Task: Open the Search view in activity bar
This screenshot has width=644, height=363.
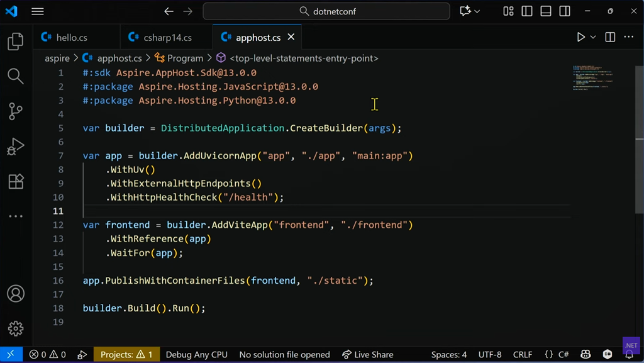Action: click(16, 77)
